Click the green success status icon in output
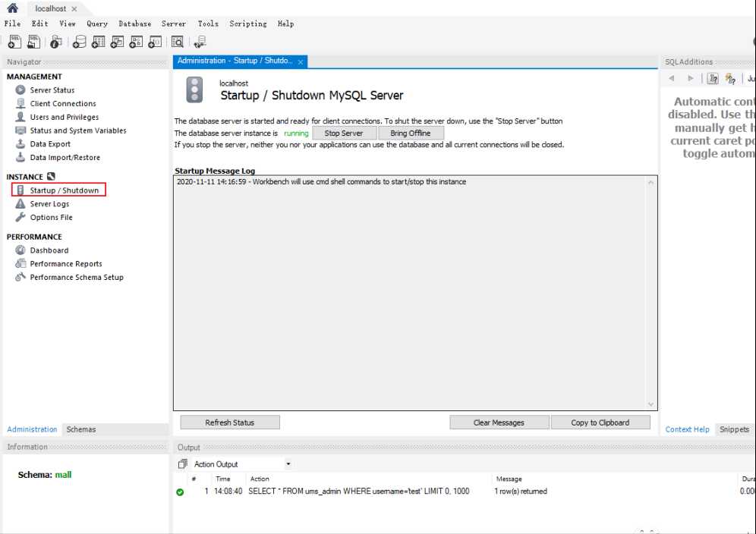 point(180,492)
